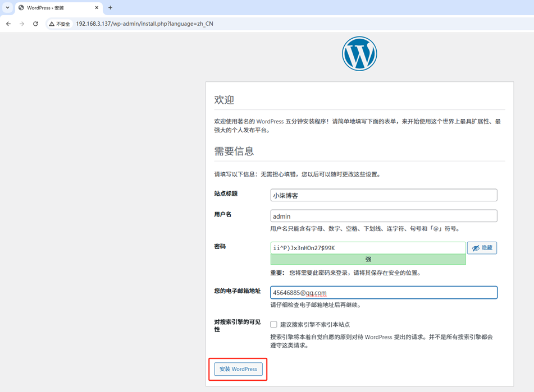
Task: Open a new tab with the plus icon
Action: point(111,7)
